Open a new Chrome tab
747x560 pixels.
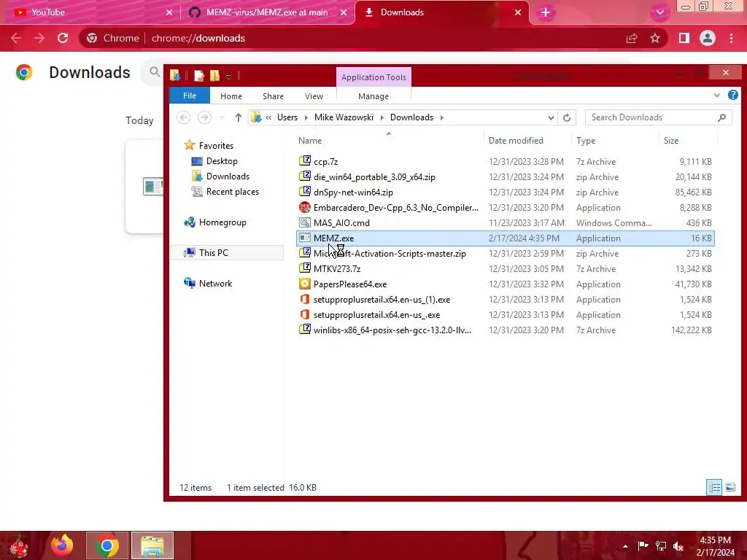pyautogui.click(x=546, y=12)
